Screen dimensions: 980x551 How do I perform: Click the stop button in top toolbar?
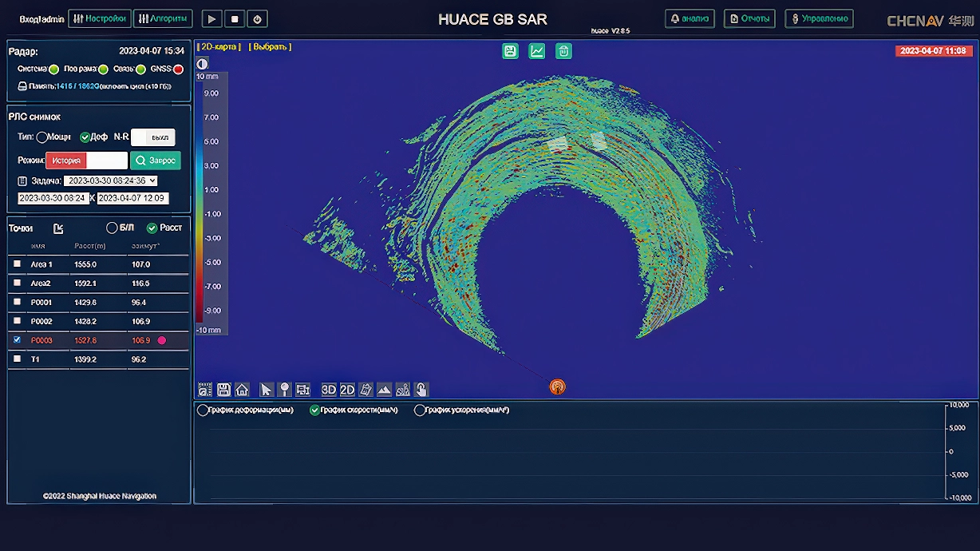(235, 18)
